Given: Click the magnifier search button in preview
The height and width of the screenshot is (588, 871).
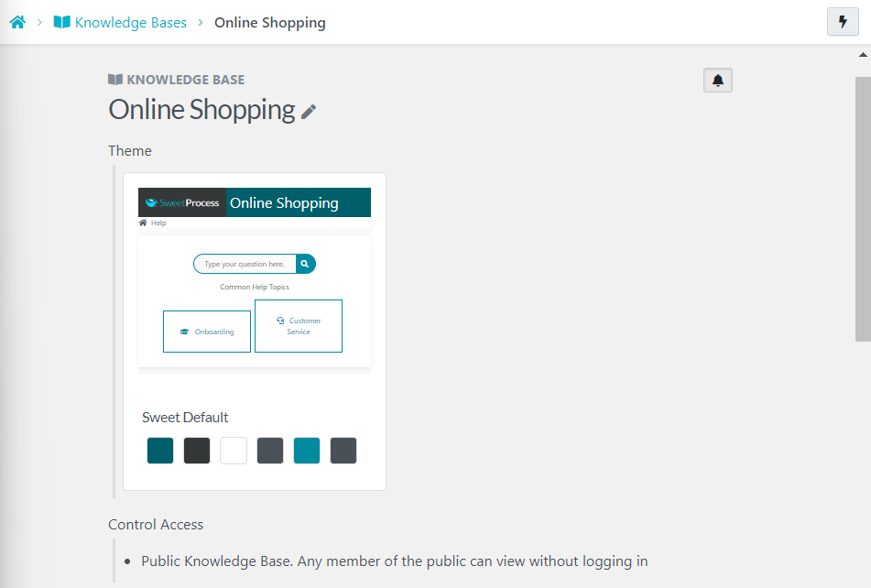Looking at the screenshot, I should point(305,264).
